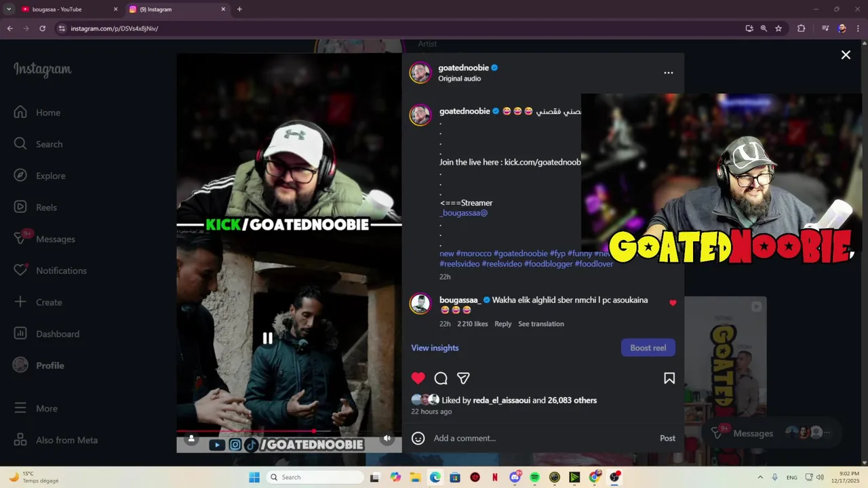
Task: Open the tab search dropdown arrow
Action: [x=9, y=9]
